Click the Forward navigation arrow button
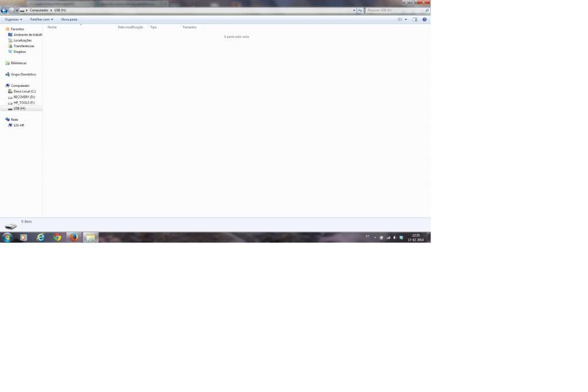The image size is (588, 392). pyautogui.click(x=11, y=10)
